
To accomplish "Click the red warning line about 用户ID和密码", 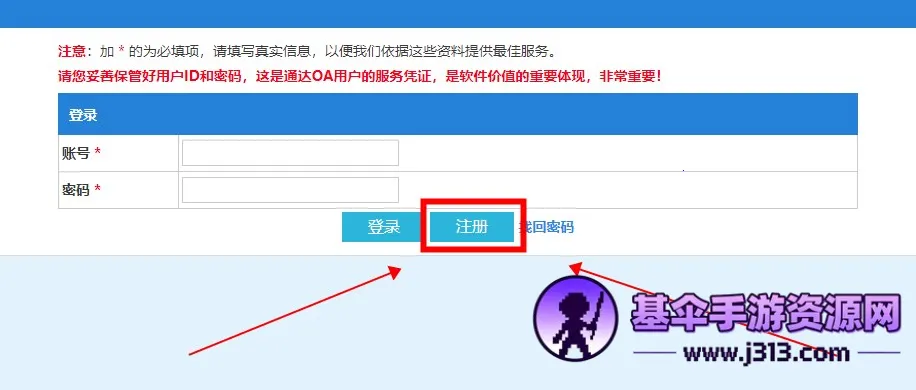I will (360, 76).
